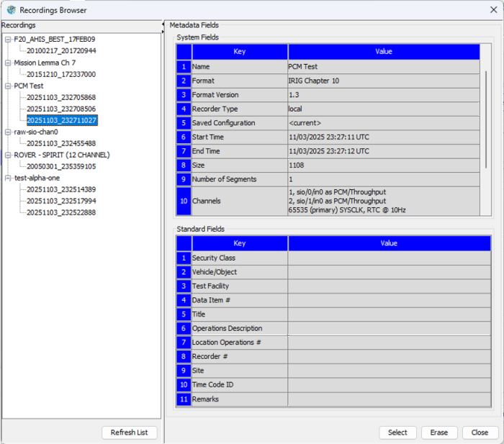Select recording 20251103_232455488

click(x=61, y=143)
